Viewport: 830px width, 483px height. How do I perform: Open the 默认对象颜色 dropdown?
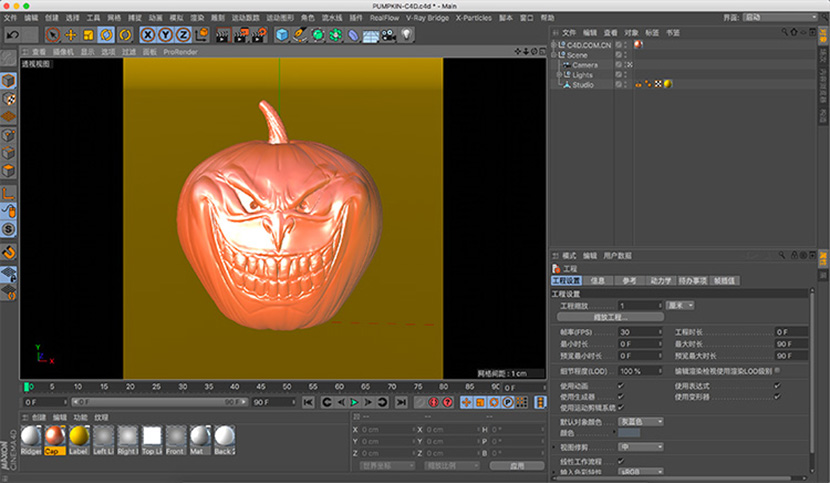coord(640,422)
